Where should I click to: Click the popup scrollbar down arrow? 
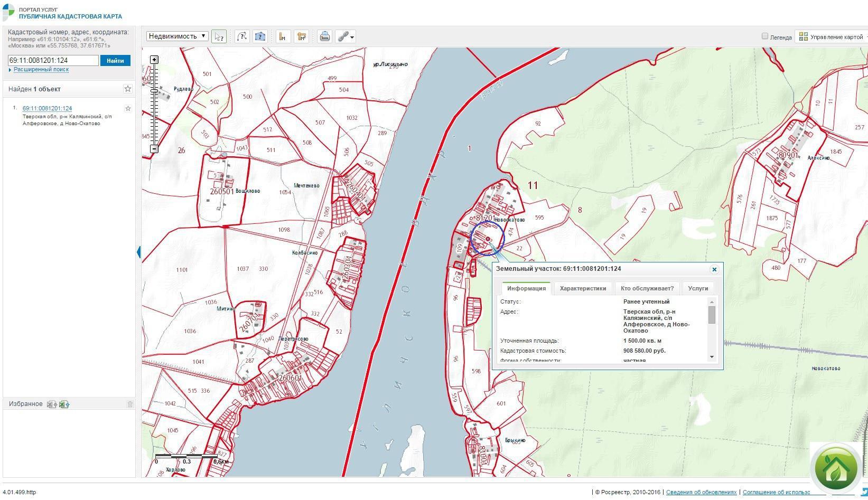point(712,357)
